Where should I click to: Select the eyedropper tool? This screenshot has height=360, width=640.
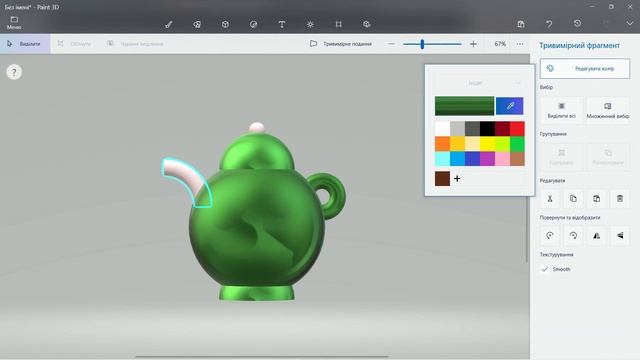509,106
